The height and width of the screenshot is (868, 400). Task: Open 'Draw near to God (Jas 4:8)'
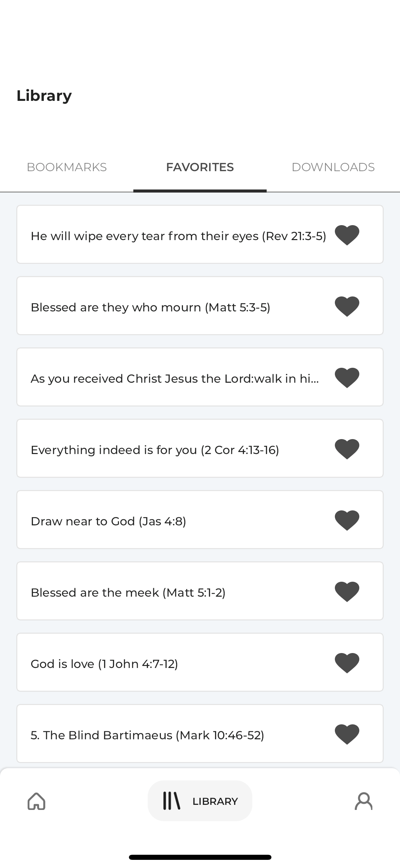108,521
